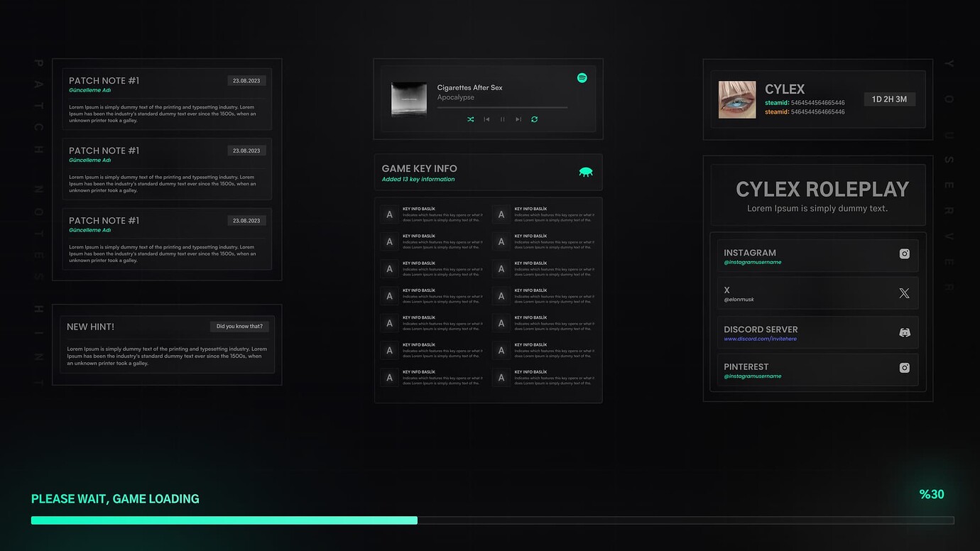Enable shuffle in the music player
Screen dimensions: 980x551
pyautogui.click(x=470, y=119)
